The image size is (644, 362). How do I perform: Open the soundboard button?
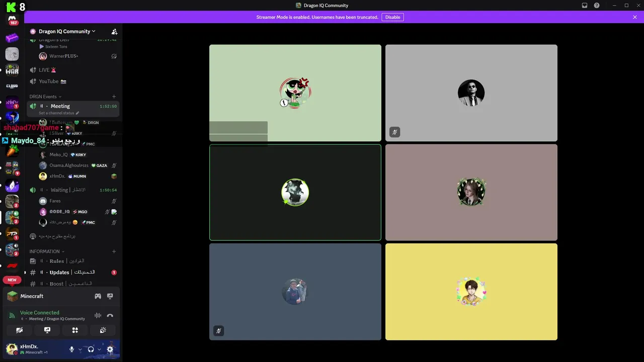[x=103, y=330]
